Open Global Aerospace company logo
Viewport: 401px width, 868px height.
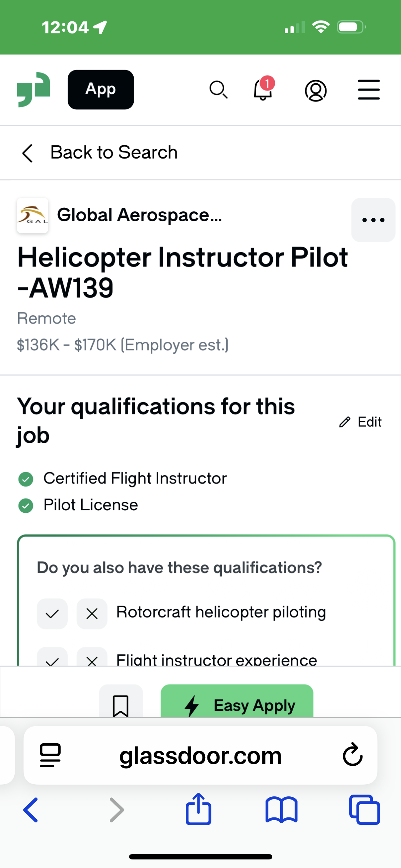pos(32,216)
